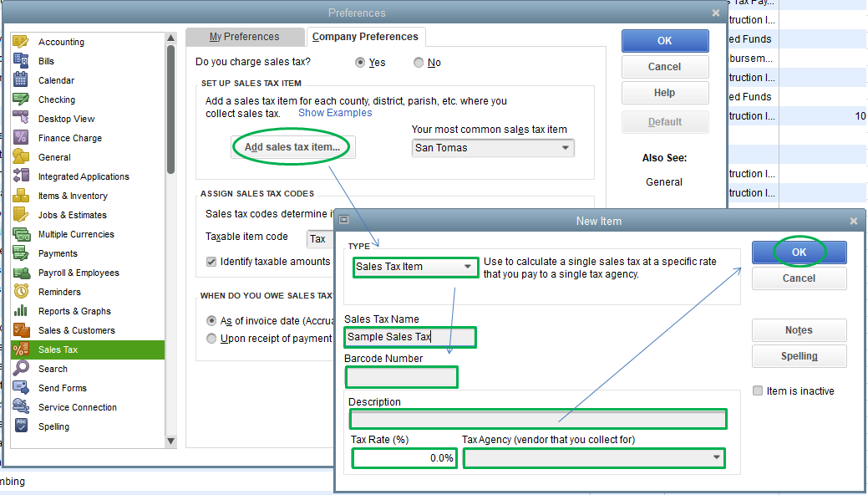Toggle Identify taxable amounts checkbox

(211, 262)
